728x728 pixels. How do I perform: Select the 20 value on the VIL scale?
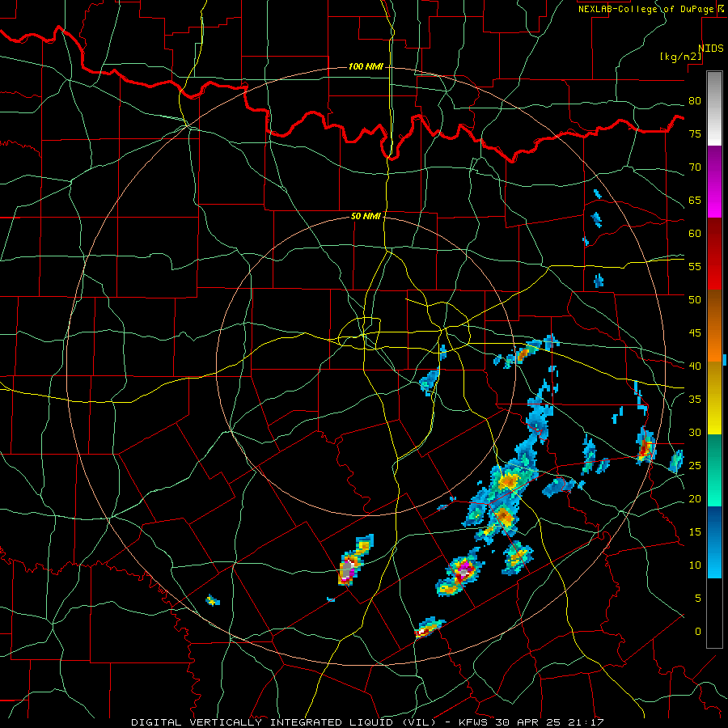(x=695, y=499)
